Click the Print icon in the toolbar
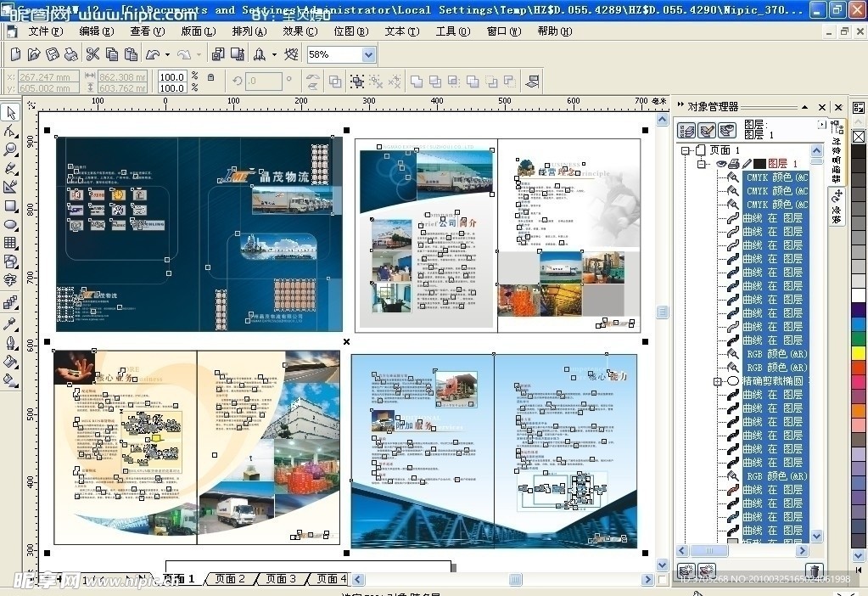868x596 pixels. (70, 54)
